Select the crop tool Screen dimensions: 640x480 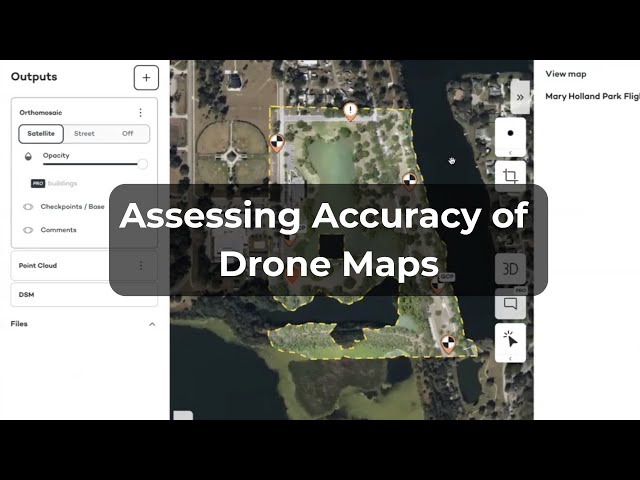(510, 176)
